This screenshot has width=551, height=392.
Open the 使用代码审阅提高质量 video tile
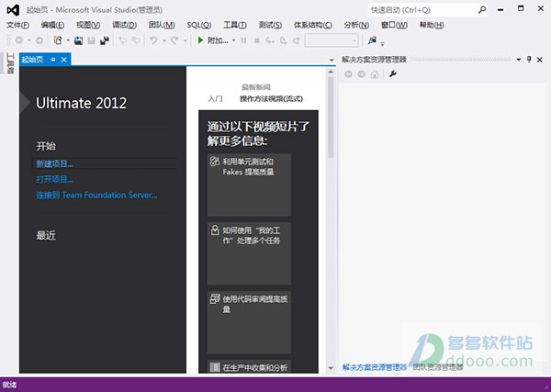point(249,322)
